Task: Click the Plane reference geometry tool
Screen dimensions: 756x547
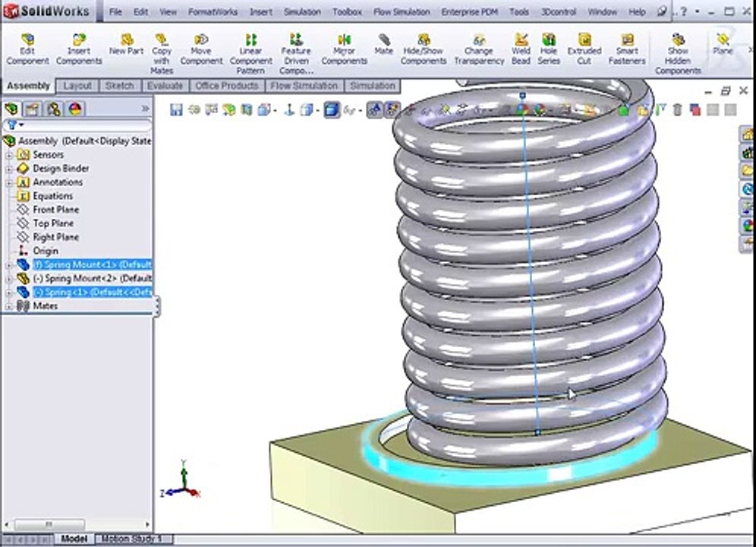Action: point(723,44)
